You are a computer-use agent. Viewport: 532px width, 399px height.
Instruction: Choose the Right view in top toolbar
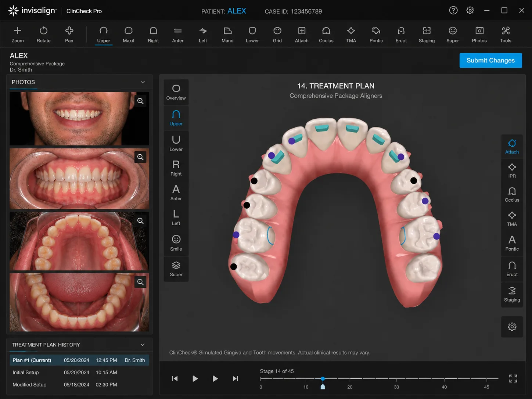(153, 35)
